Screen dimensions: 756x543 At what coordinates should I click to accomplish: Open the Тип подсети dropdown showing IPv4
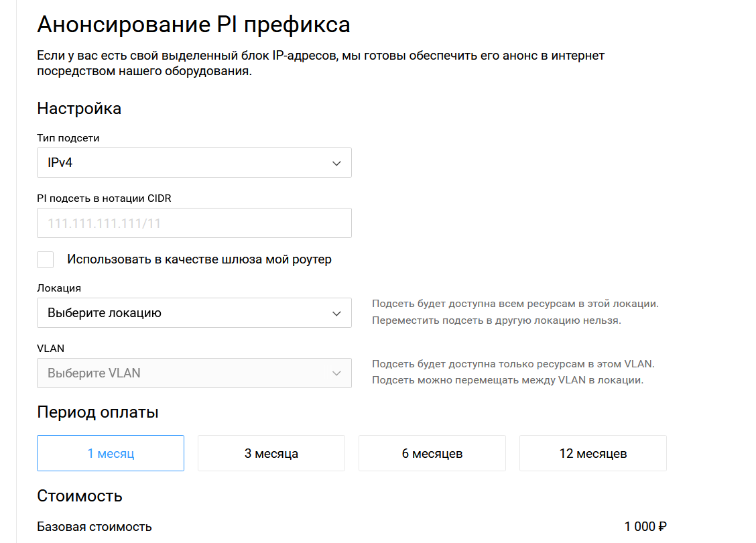tap(194, 162)
